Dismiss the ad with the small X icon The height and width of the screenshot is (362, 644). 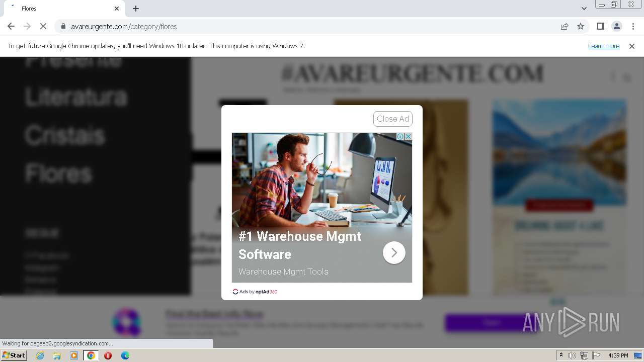coord(408,137)
